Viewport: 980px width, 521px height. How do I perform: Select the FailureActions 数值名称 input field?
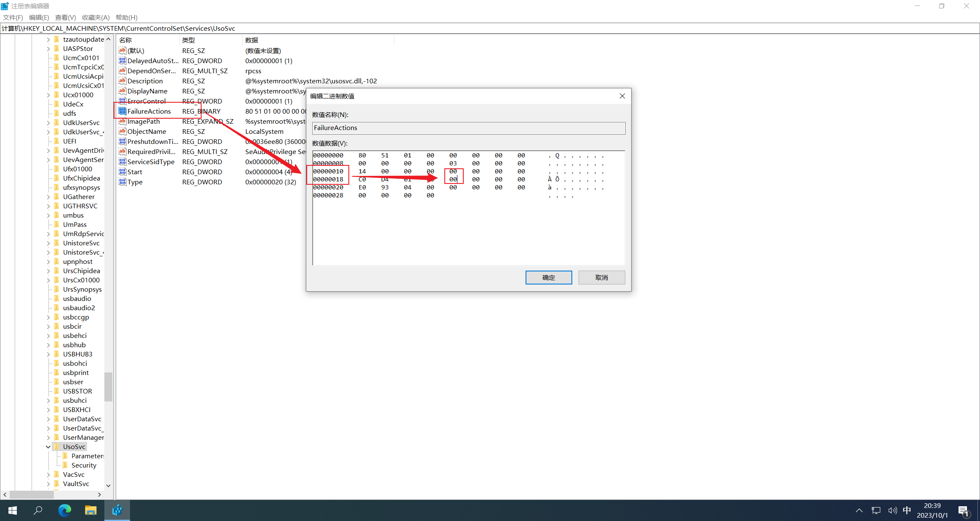468,128
